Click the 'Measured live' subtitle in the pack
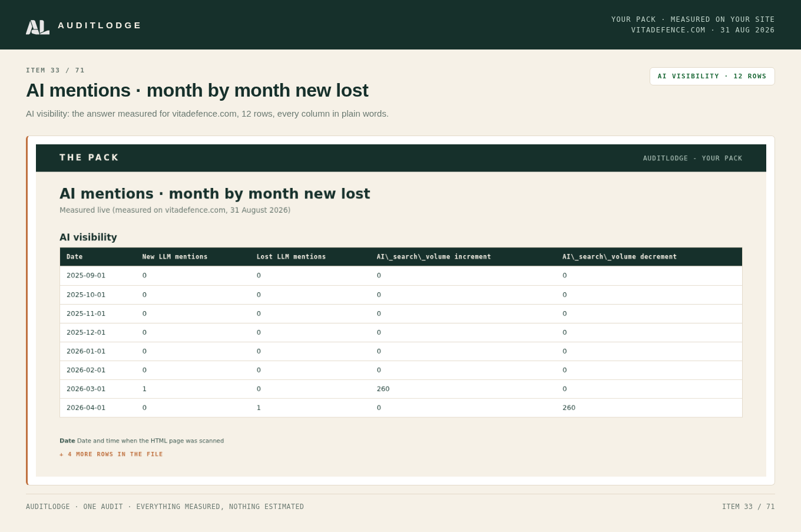 pos(175,210)
